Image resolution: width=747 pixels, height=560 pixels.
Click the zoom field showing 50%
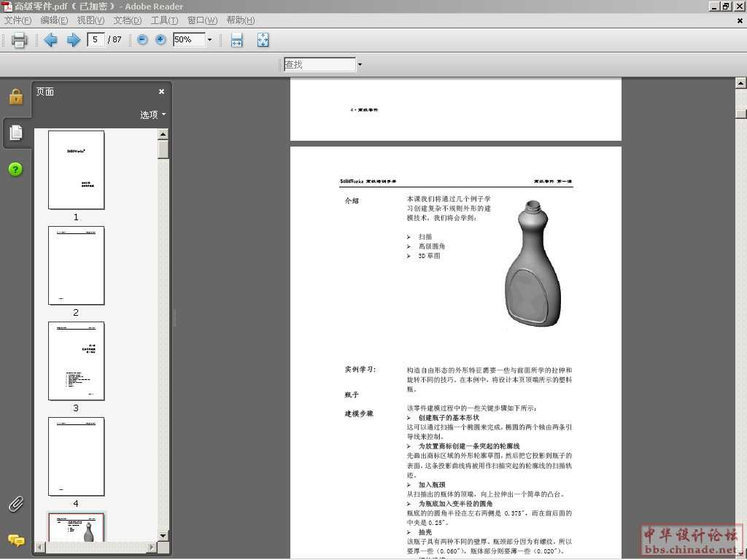pyautogui.click(x=189, y=39)
